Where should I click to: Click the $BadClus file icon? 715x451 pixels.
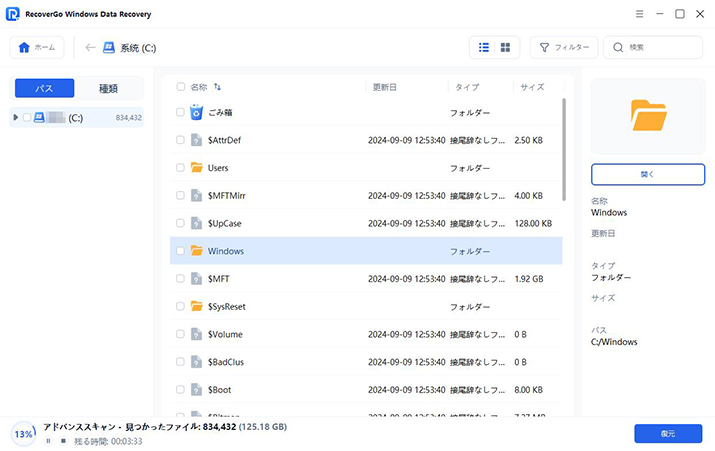197,362
